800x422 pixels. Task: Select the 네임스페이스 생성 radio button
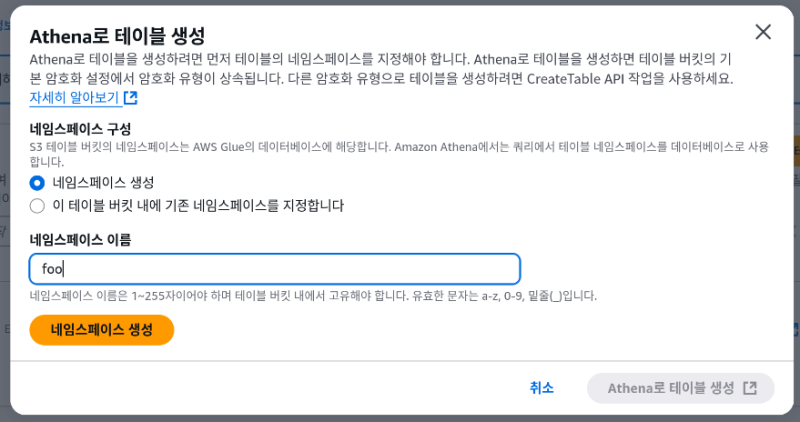pyautogui.click(x=38, y=182)
